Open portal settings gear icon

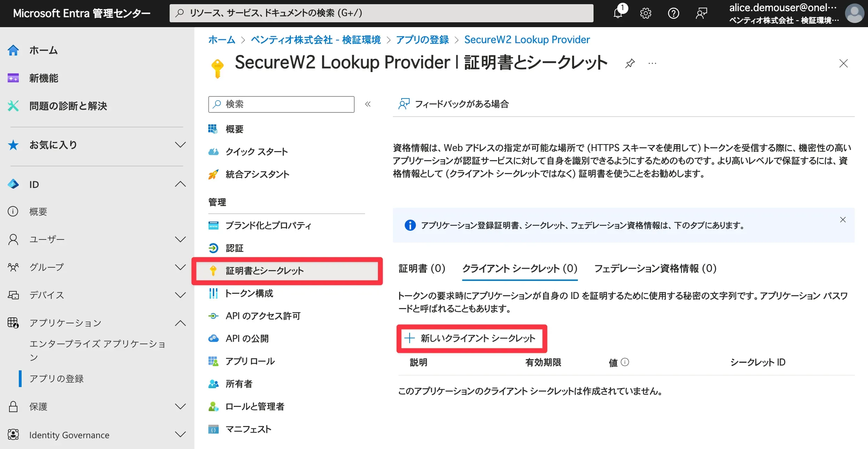645,13
